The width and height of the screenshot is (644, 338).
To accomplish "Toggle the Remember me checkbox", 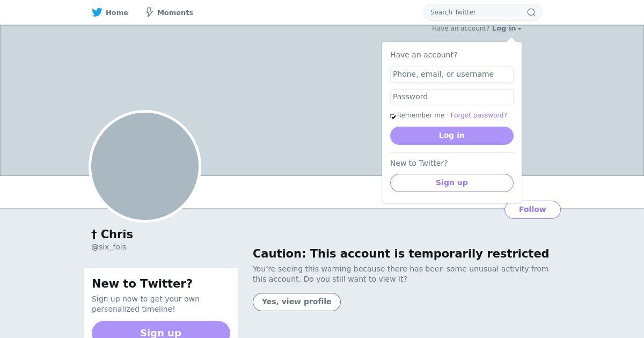I will [393, 116].
